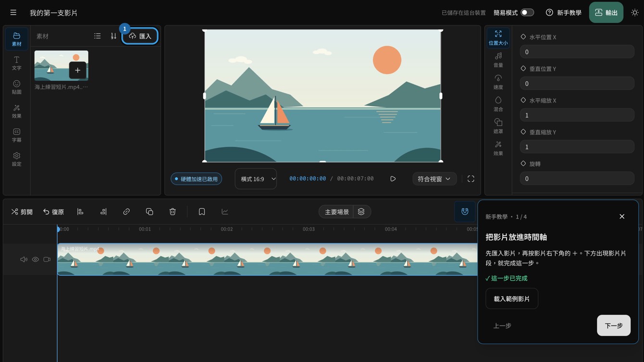This screenshot has width=644, height=362.
Task: Click the 輸出 export button
Action: point(606,12)
